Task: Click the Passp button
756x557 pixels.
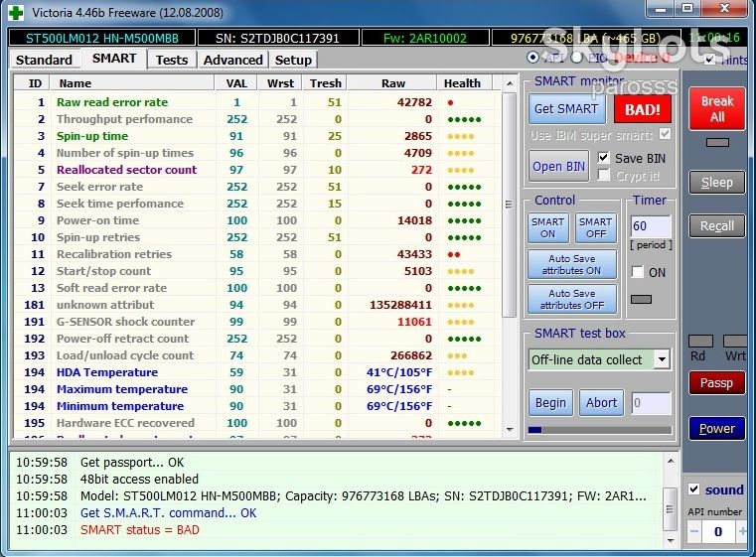Action: pos(716,383)
